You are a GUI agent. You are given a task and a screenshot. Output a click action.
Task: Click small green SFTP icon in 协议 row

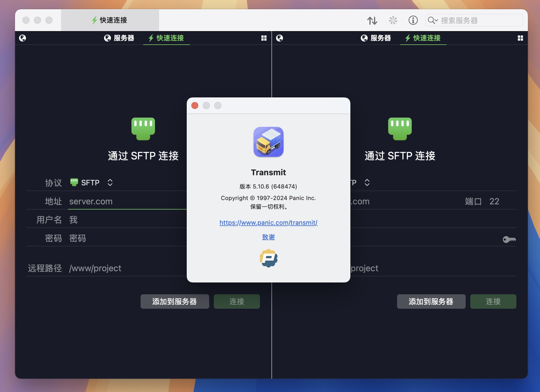(74, 182)
